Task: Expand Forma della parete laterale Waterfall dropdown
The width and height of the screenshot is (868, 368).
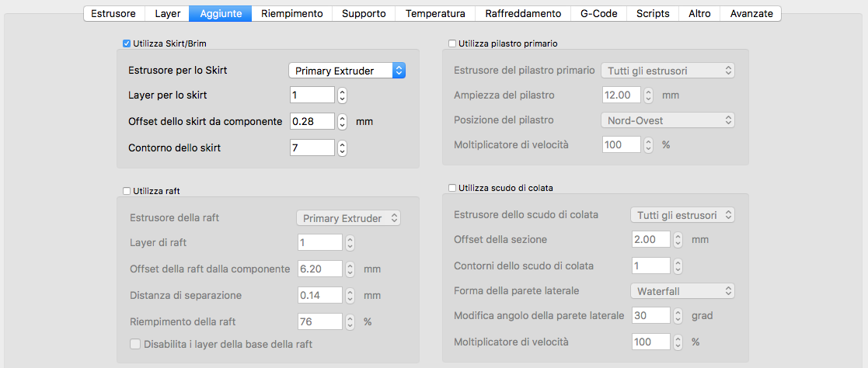Action: coord(682,291)
